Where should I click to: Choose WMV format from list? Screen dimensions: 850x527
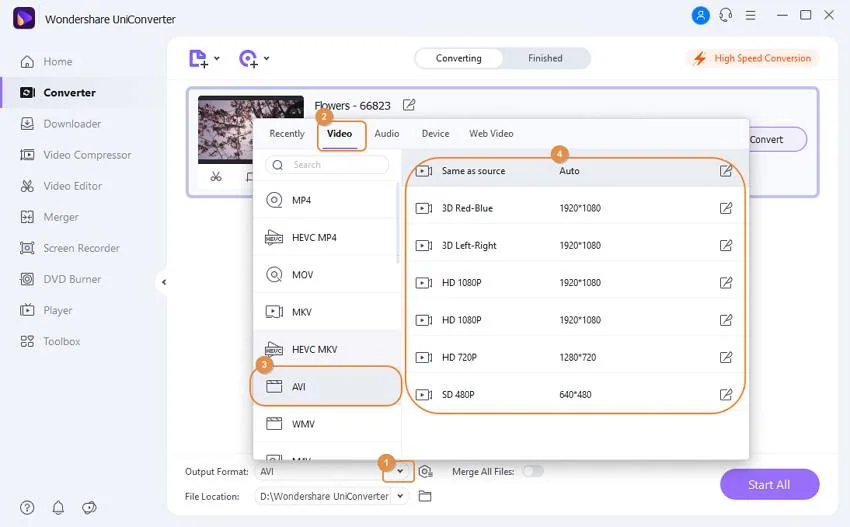(325, 424)
